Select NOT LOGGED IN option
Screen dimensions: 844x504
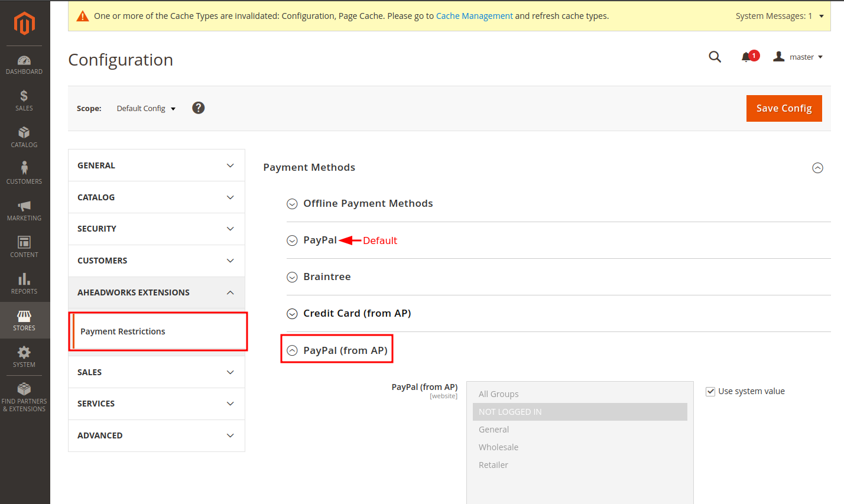[x=580, y=412]
